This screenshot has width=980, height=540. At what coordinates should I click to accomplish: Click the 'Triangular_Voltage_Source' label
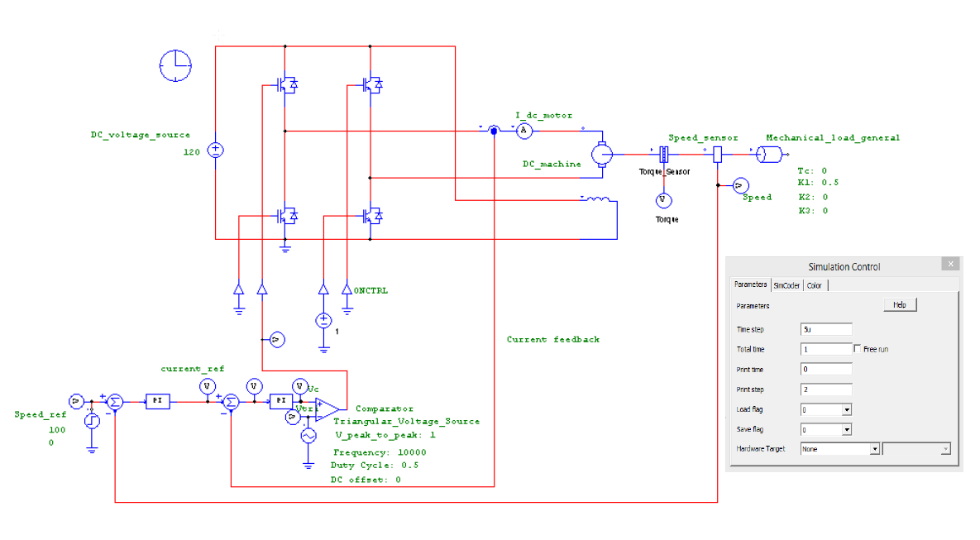click(x=406, y=421)
